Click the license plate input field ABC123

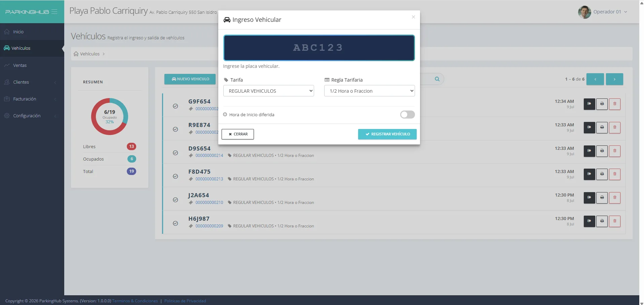click(319, 48)
